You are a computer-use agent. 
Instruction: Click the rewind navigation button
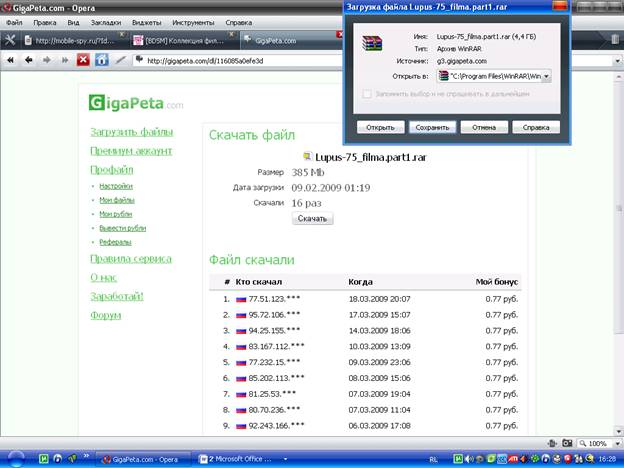10,60
